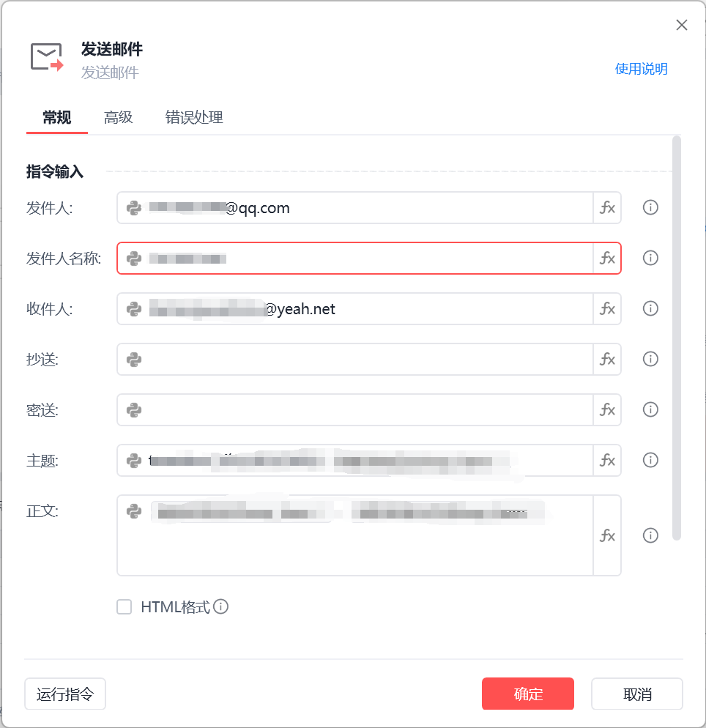This screenshot has width=706, height=728.
Task: Click the fx icon in 密送 row
Action: pos(607,410)
